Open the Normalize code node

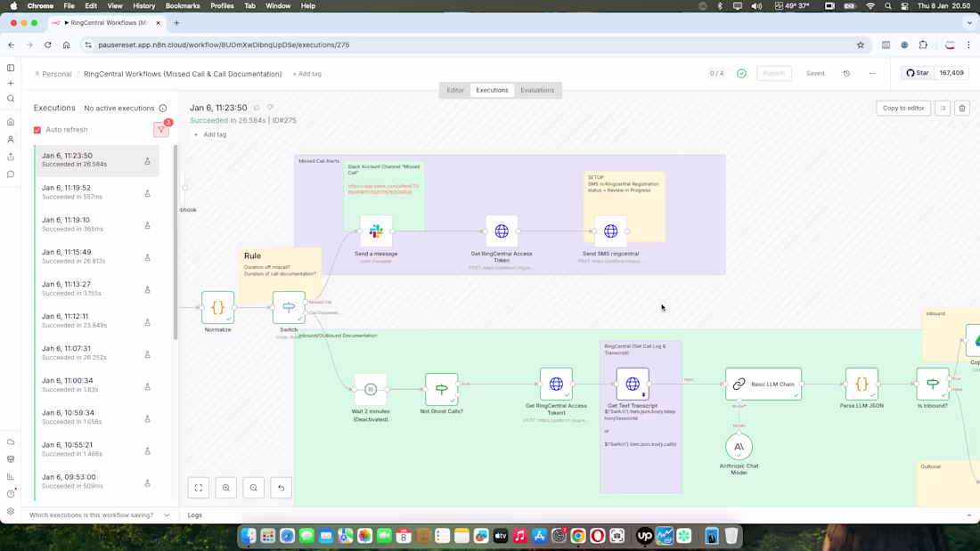pos(217,307)
